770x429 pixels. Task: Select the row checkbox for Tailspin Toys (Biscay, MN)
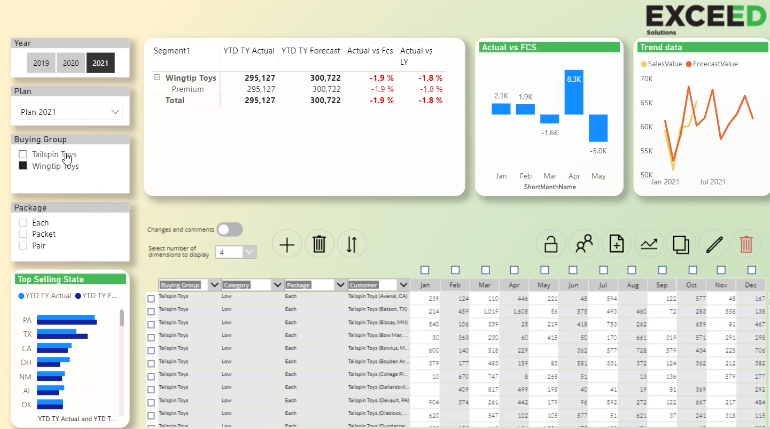[151, 324]
